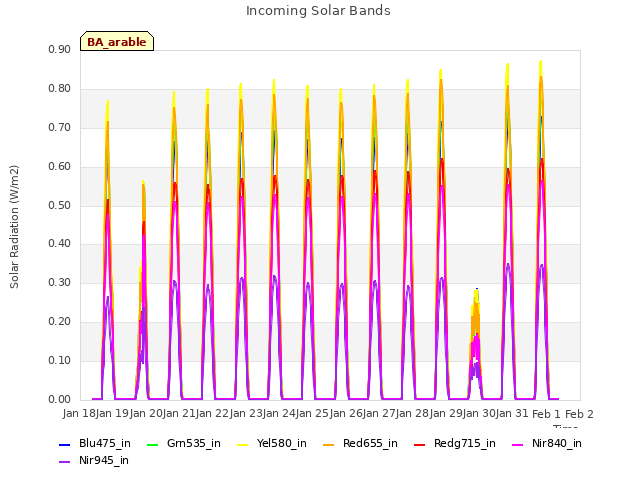Select the Yel580_in legend label
Screen dimensions: 640x480
tap(282, 444)
